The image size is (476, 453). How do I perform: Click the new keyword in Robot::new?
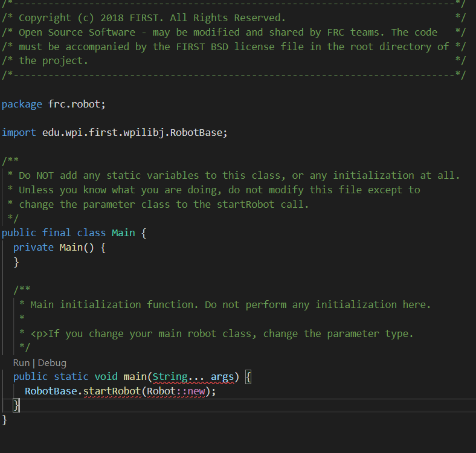196,391
